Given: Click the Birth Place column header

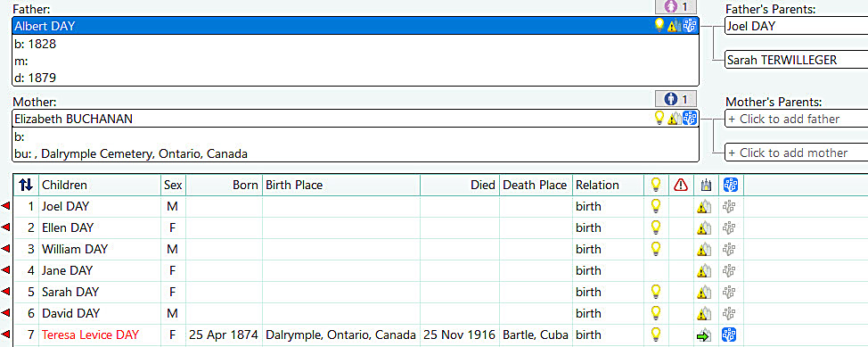Looking at the screenshot, I should [341, 186].
